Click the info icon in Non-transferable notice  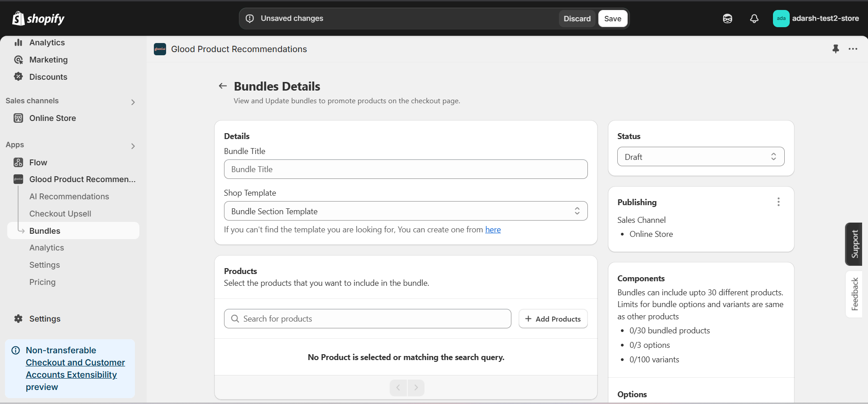(16, 350)
